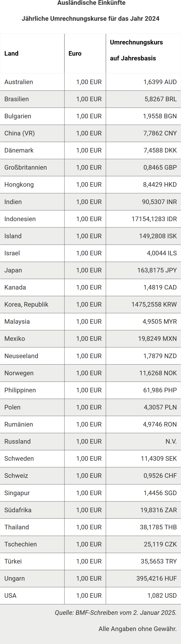Click the 'China (VR)' row label

coord(20,133)
